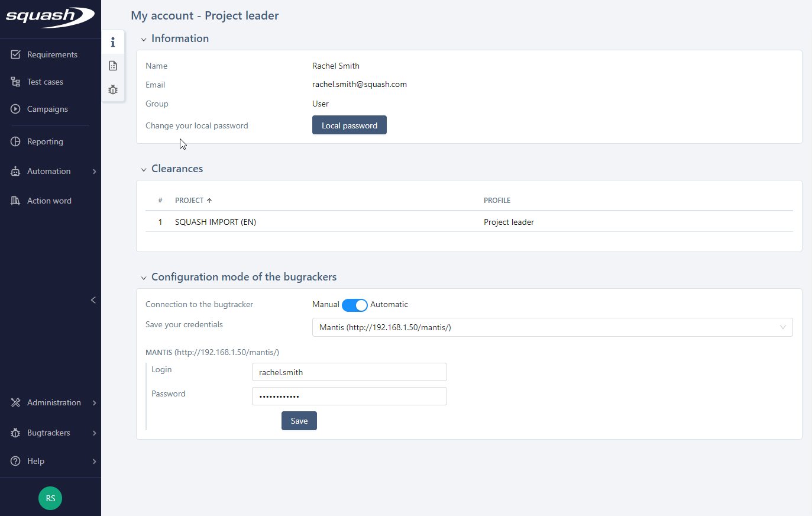Open the Mantis bugtracker dropdown

(552, 327)
